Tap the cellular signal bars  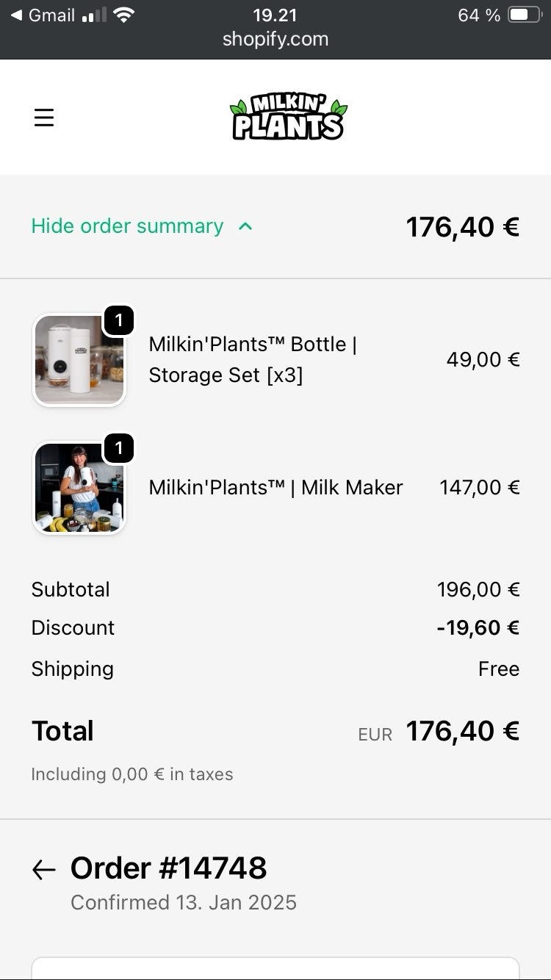point(94,15)
